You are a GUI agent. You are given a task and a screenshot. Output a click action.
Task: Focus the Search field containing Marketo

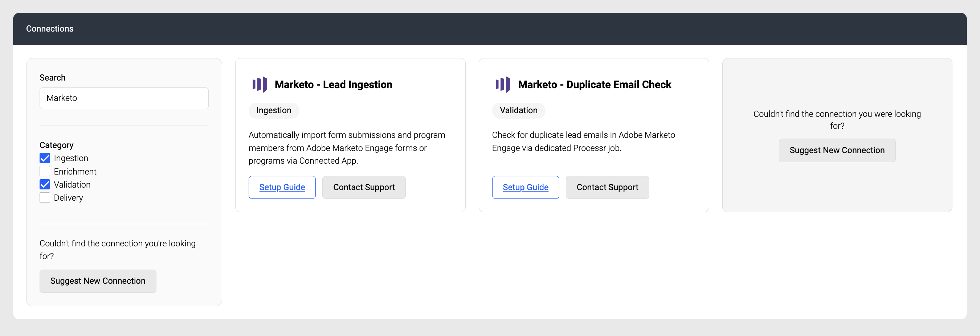[x=124, y=98]
